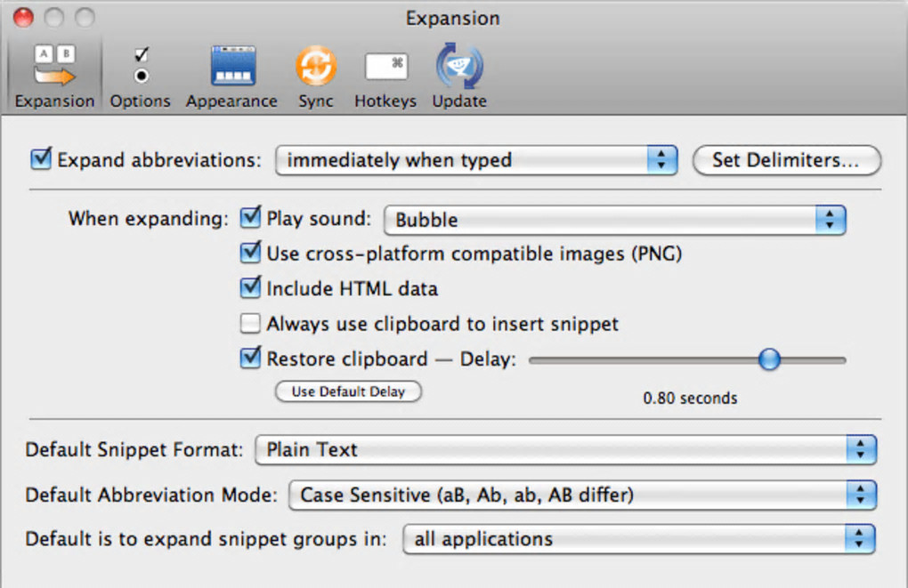This screenshot has height=588, width=908.
Task: Open the Update pane icon
Action: tap(458, 68)
